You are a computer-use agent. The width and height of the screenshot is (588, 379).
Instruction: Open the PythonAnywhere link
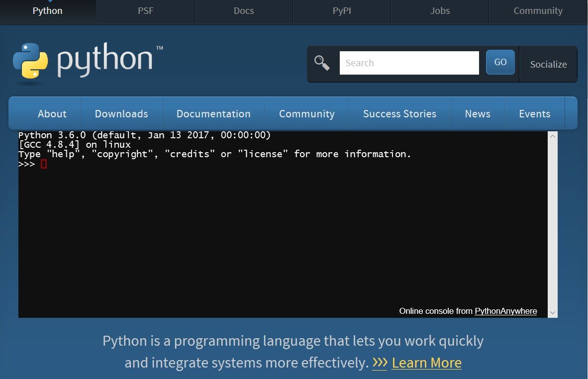[505, 311]
